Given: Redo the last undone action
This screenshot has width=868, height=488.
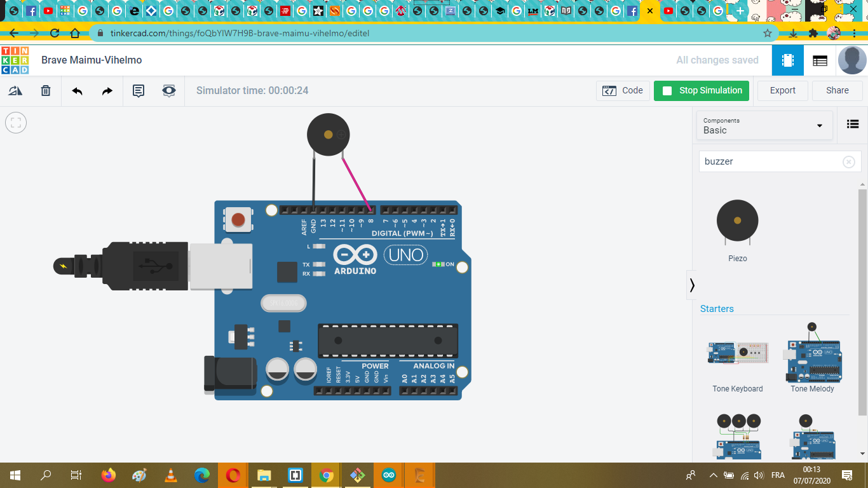Looking at the screenshot, I should point(107,91).
